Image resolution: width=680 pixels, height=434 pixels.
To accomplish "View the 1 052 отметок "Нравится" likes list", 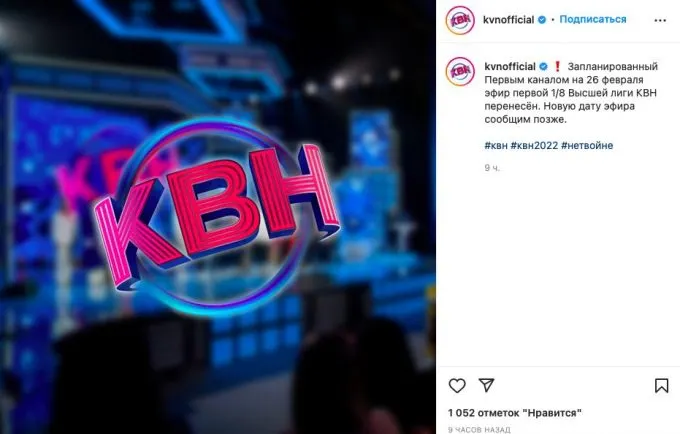I will pos(515,413).
